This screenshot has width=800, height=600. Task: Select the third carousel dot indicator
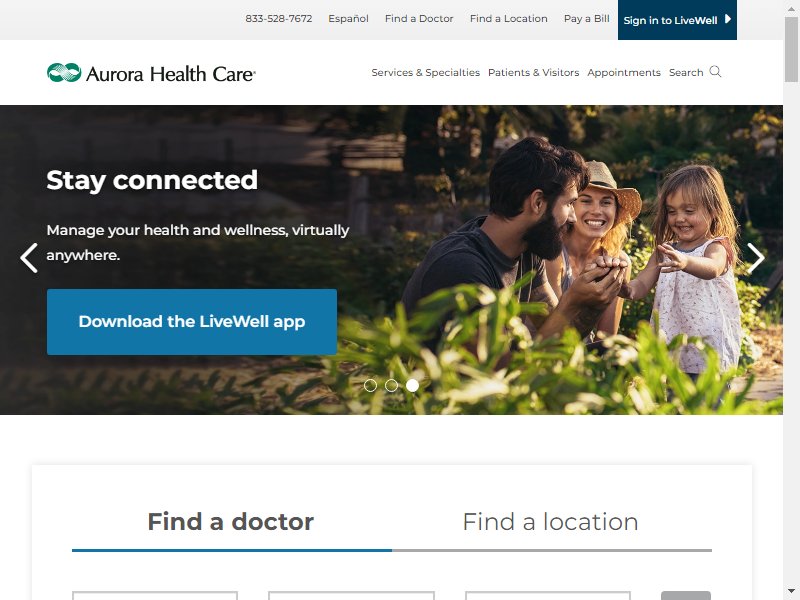tap(412, 386)
